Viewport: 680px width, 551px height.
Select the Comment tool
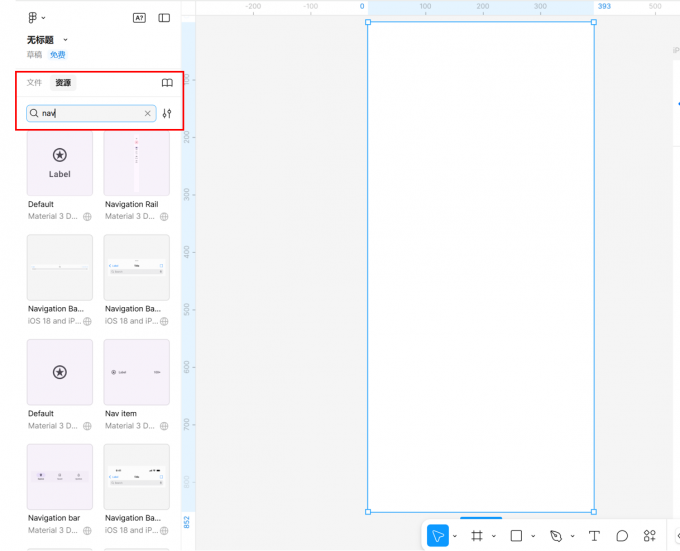click(x=622, y=536)
